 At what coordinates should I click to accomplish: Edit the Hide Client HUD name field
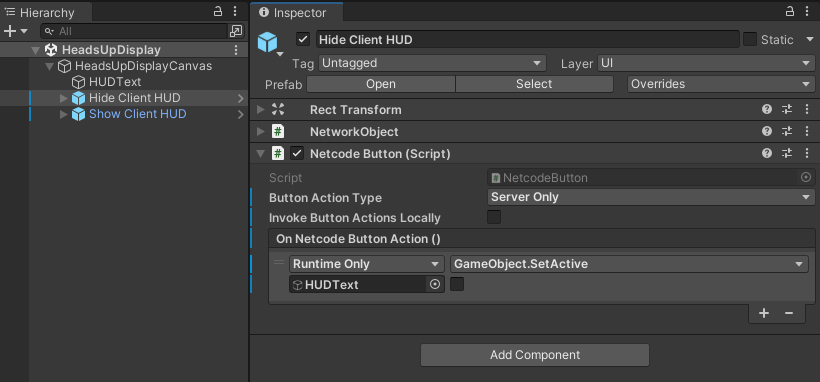tap(527, 40)
